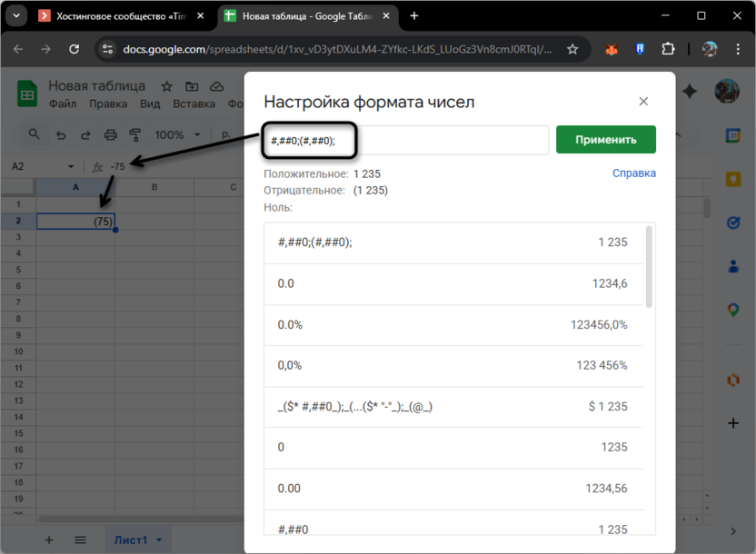Open the Справка link
This screenshot has height=554, width=756.
point(634,173)
